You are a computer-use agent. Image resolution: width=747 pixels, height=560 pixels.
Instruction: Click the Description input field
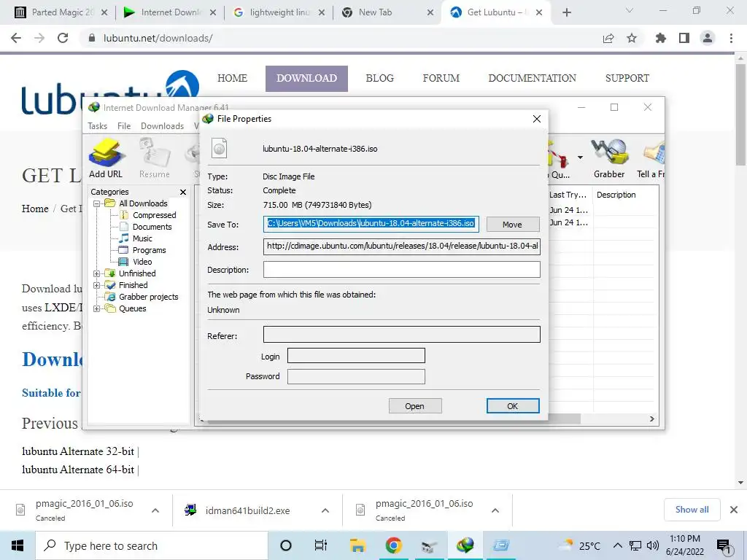coord(402,270)
